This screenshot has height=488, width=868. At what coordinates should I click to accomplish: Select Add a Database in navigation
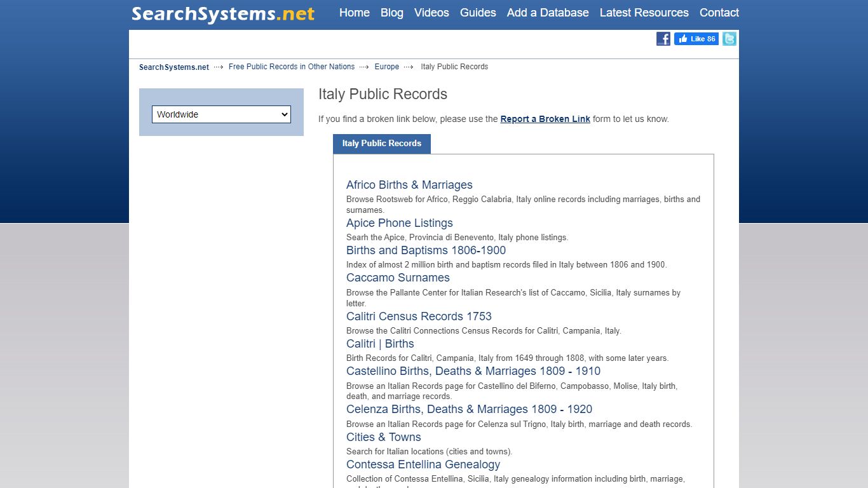[548, 13]
